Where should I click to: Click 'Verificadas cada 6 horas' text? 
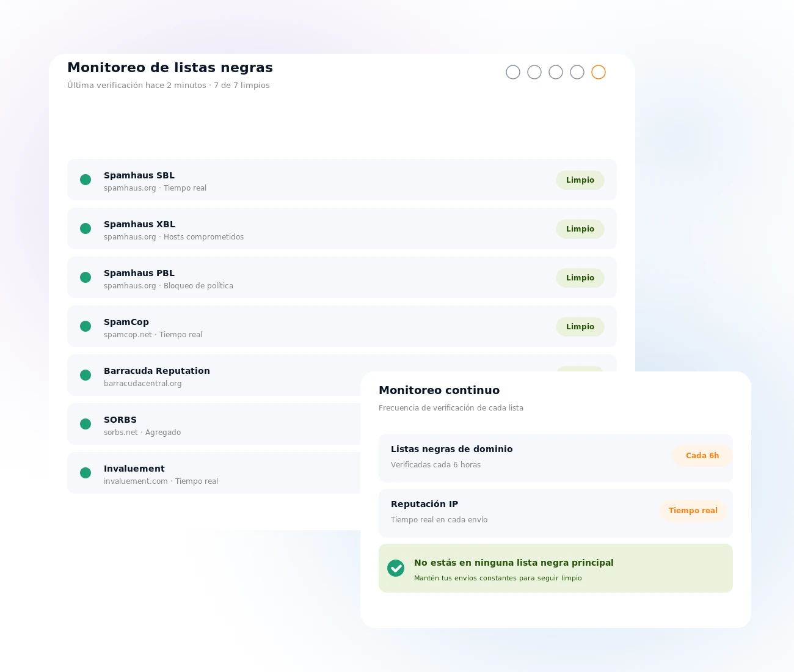tap(435, 465)
